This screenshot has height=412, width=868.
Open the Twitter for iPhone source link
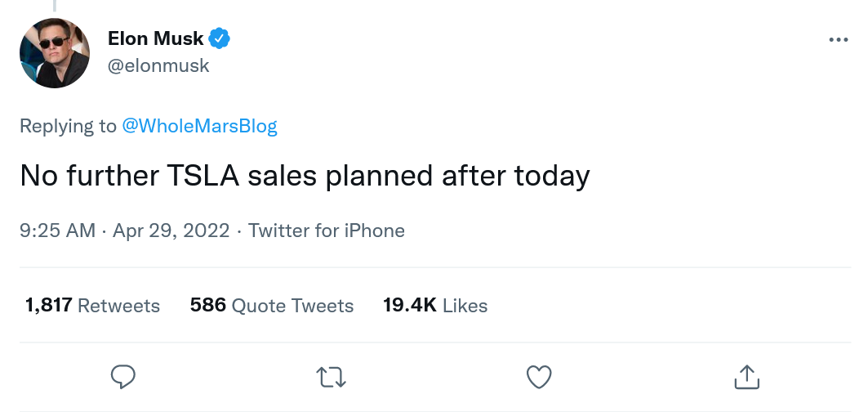click(327, 231)
